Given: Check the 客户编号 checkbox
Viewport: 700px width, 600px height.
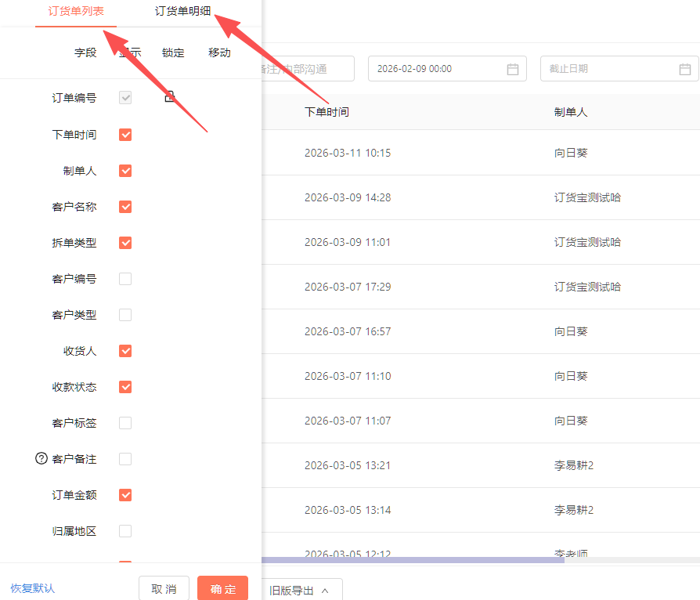Looking at the screenshot, I should [x=125, y=279].
